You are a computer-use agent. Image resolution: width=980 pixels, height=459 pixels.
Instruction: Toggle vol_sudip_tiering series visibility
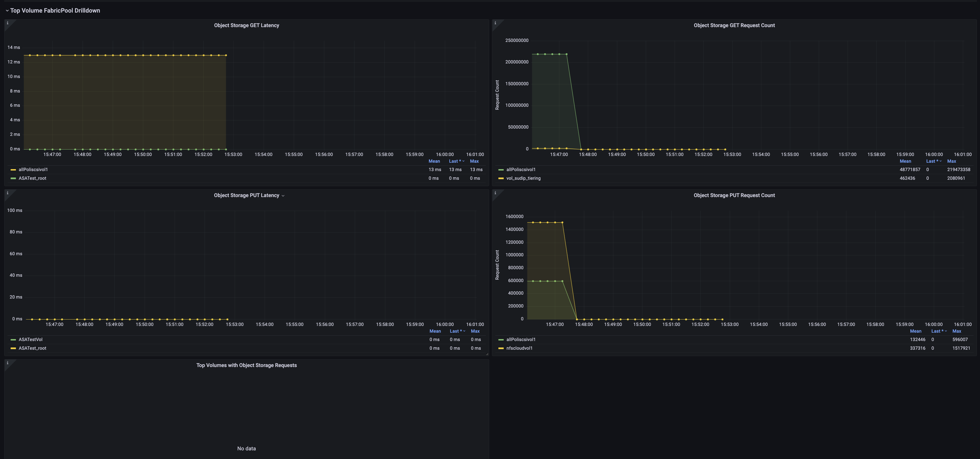tap(523, 178)
